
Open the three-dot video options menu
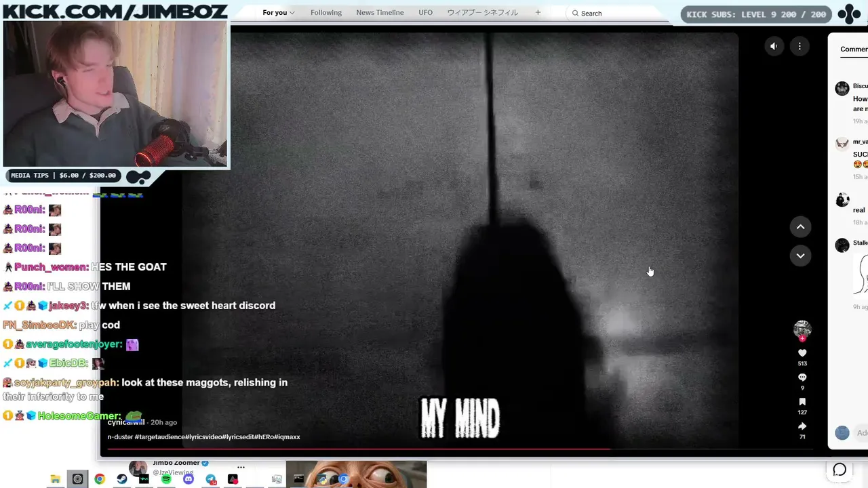coord(800,46)
